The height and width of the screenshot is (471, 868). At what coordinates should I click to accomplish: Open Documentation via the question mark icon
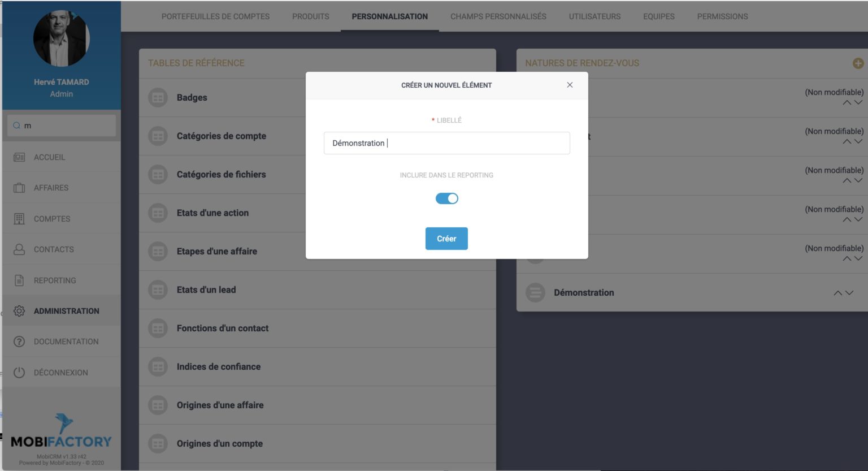19,341
